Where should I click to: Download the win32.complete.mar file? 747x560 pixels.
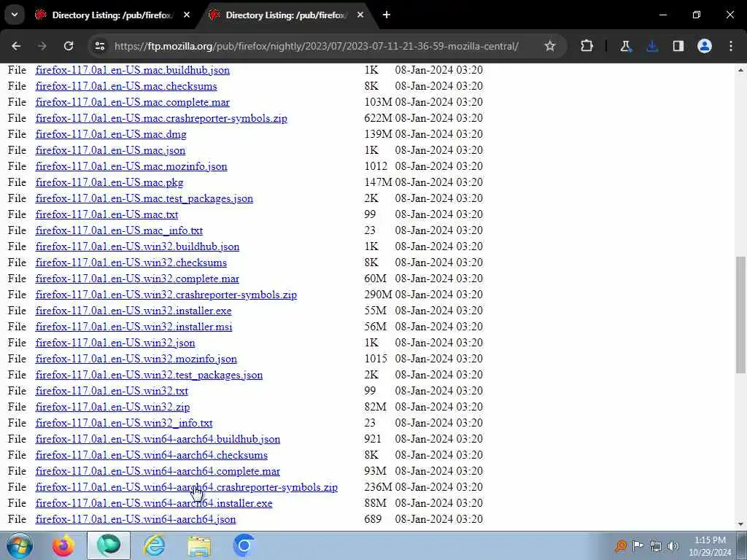pyautogui.click(x=137, y=279)
